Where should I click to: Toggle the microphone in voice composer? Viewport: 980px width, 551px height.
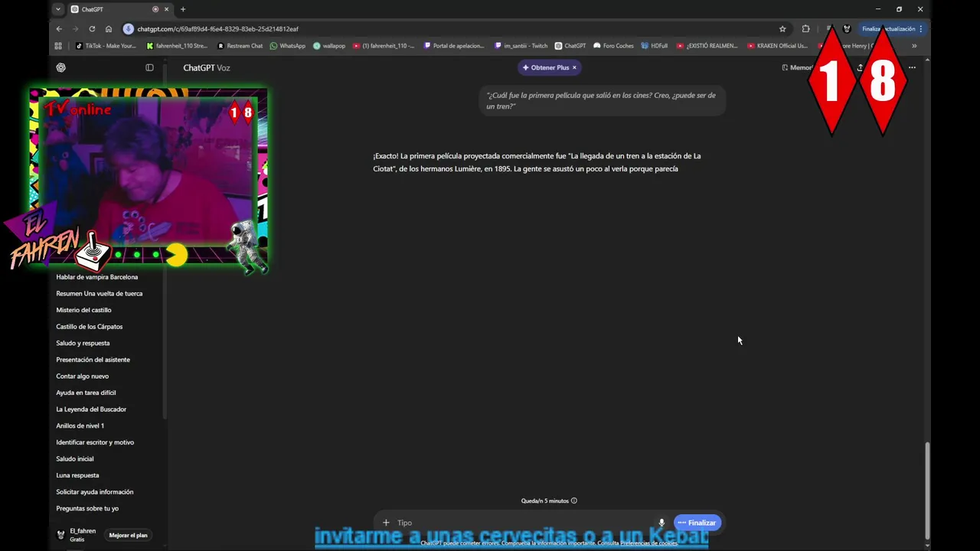[661, 523]
